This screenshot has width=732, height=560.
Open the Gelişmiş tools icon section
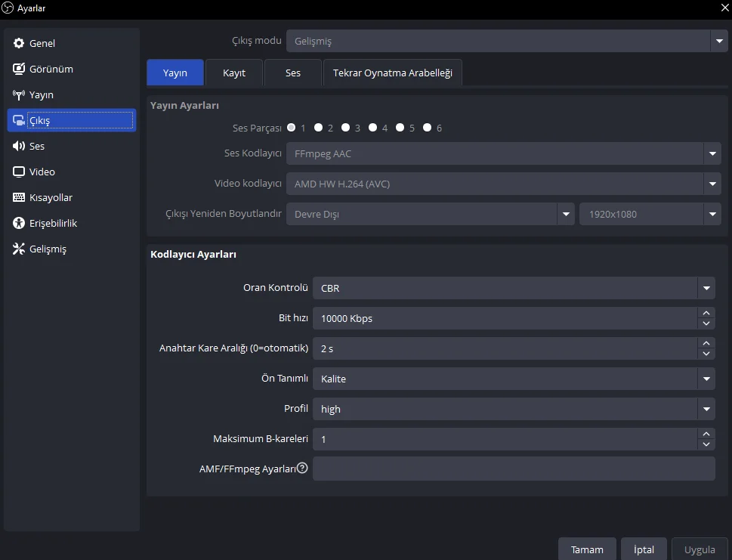pyautogui.click(x=19, y=249)
